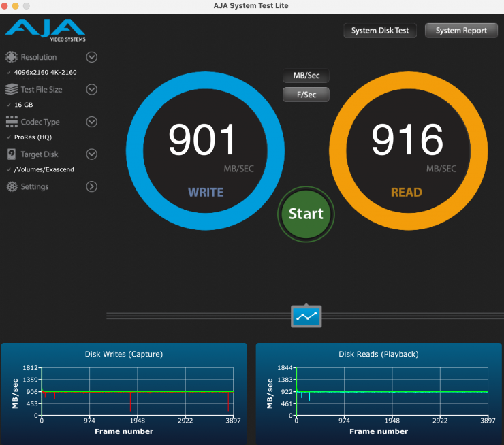
Task: Select the System Disk Test view
Action: 379,31
